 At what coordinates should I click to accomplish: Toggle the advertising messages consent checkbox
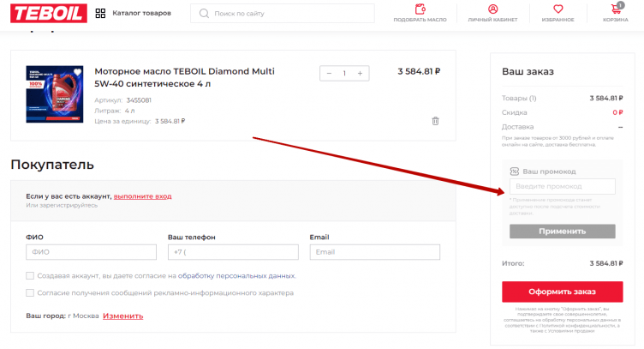(x=30, y=293)
